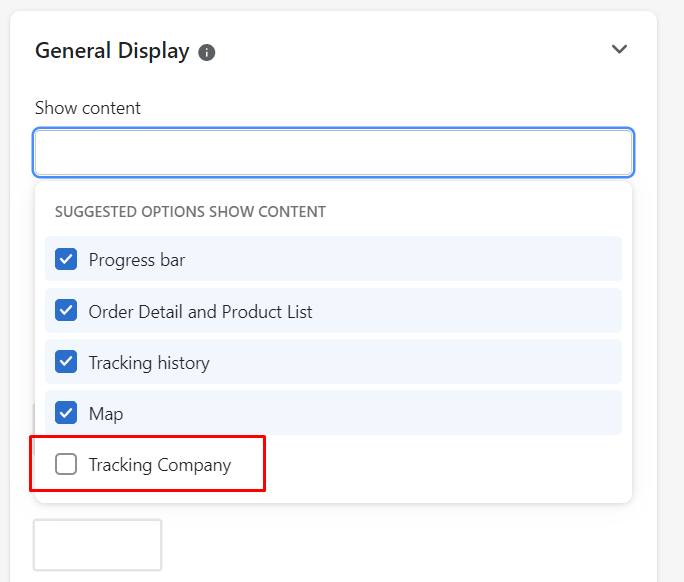The image size is (684, 582).
Task: Click the info icon beside General Display
Action: coord(207,53)
